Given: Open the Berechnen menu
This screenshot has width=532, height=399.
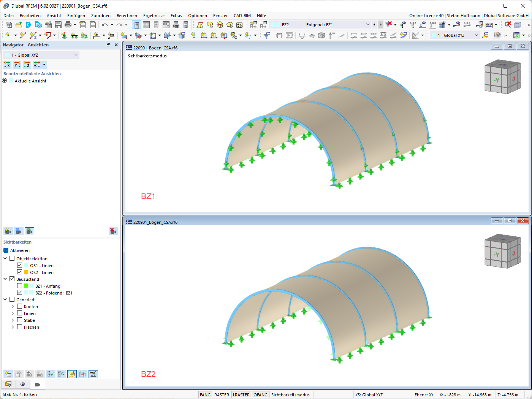Looking at the screenshot, I should [127, 16].
